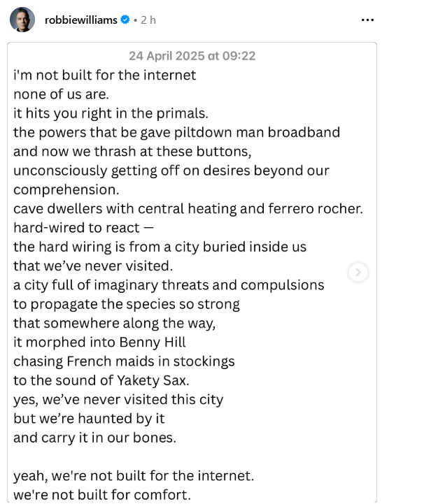Click the line "that we've never visited."
445x504 pixels.
(x=93, y=266)
